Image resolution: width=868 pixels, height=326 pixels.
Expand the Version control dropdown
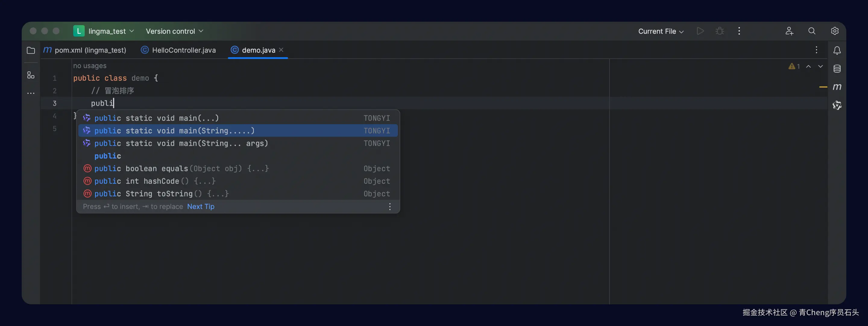point(174,31)
